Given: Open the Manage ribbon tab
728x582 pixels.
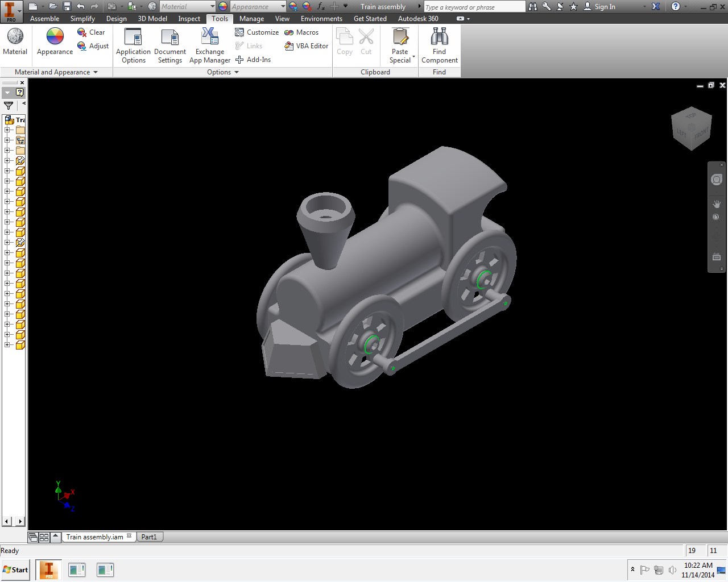Looking at the screenshot, I should coord(251,19).
